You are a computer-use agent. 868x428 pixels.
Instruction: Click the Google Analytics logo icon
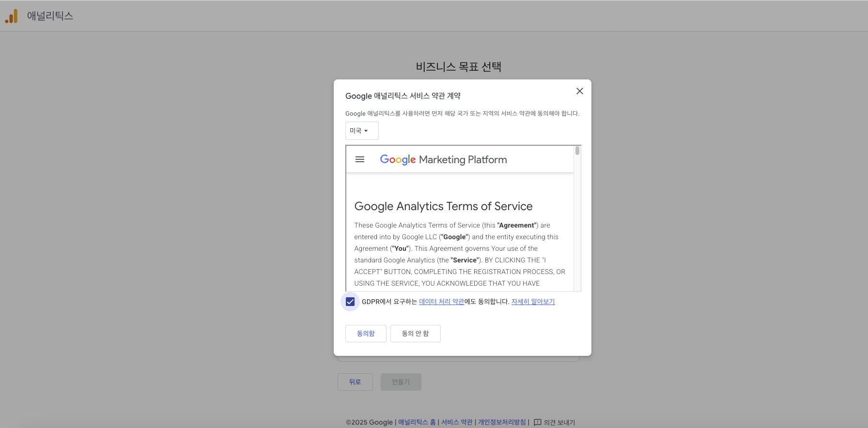point(11,16)
